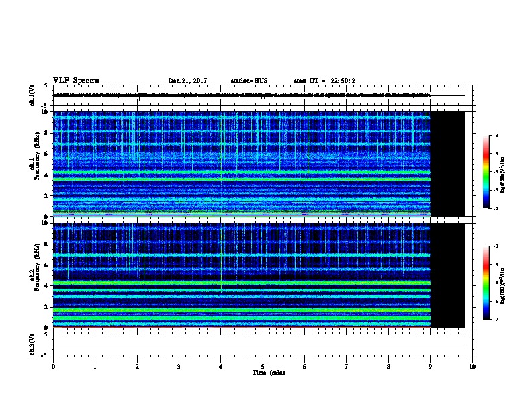Click the "VLF Spectra" plot title
Image resolution: width=532 pixels, height=411 pixels.
point(76,81)
